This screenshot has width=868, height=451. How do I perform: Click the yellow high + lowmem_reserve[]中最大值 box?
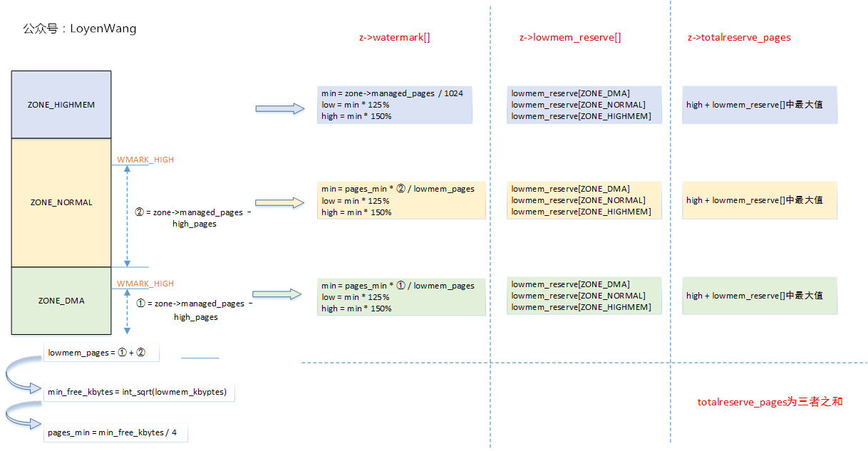[x=759, y=200]
